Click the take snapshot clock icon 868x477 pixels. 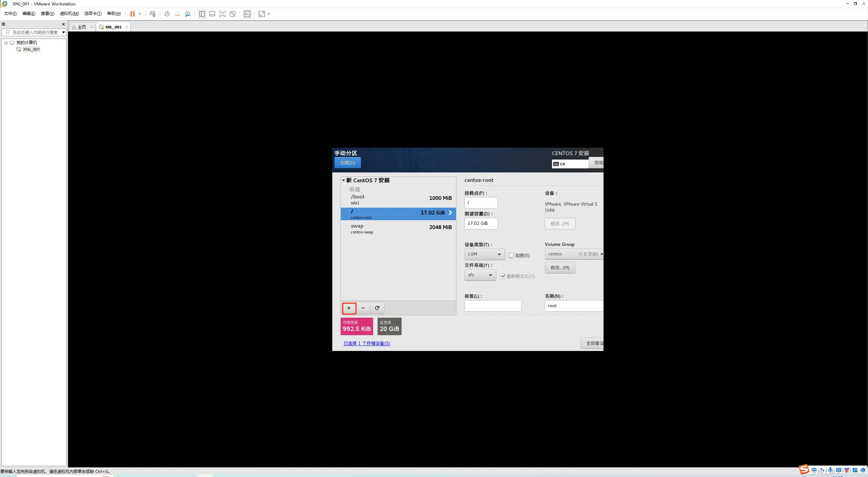click(167, 14)
